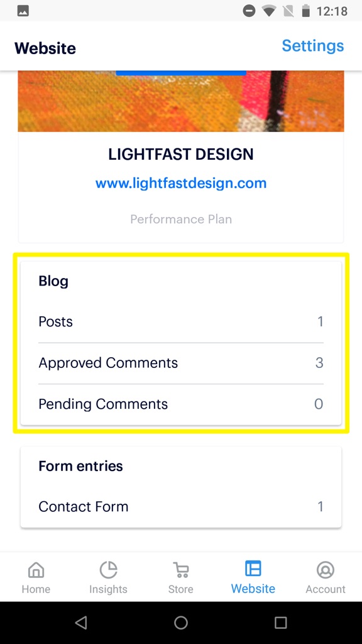
Task: Tap the Android back navigation arrow
Action: click(x=81, y=623)
